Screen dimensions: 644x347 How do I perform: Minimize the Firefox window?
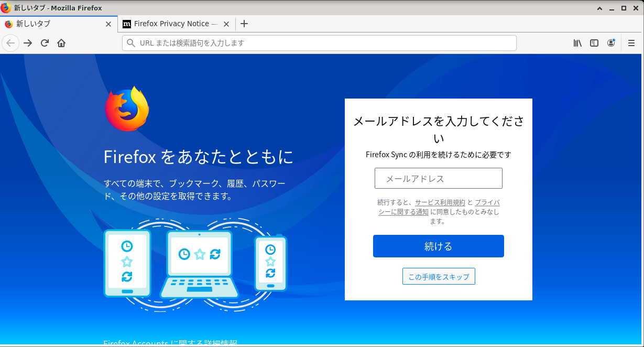(612, 8)
